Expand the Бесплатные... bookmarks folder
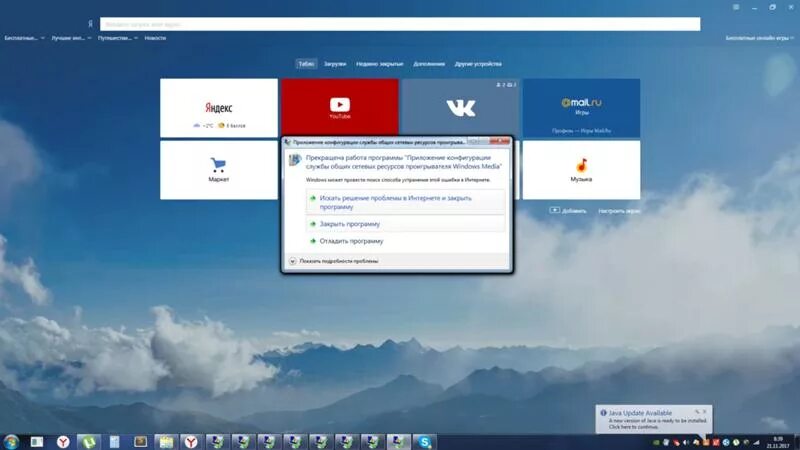The width and height of the screenshot is (800, 450). (24, 38)
